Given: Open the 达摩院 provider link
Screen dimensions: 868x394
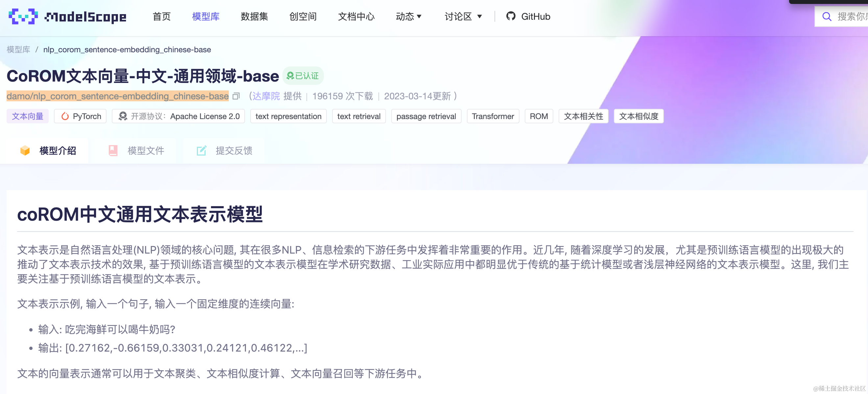Looking at the screenshot, I should [266, 96].
